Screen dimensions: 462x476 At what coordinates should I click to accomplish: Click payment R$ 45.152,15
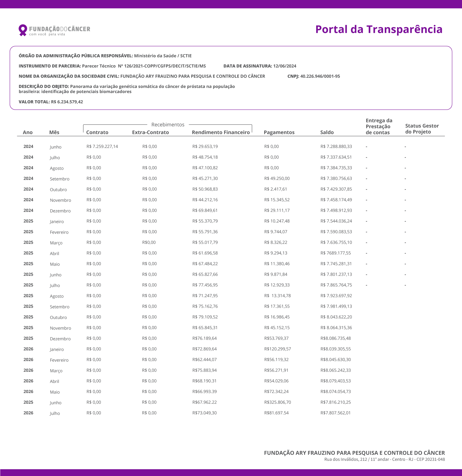point(277,328)
